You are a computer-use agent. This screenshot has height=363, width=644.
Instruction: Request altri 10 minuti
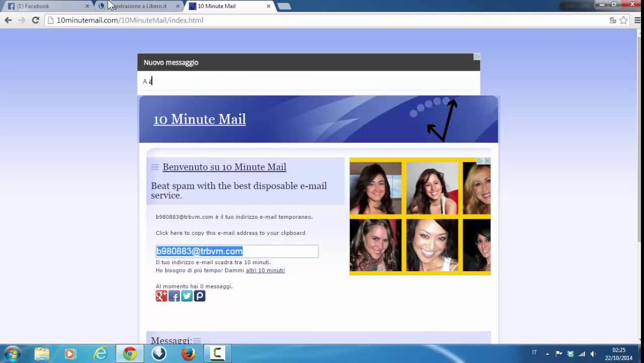pos(265,270)
